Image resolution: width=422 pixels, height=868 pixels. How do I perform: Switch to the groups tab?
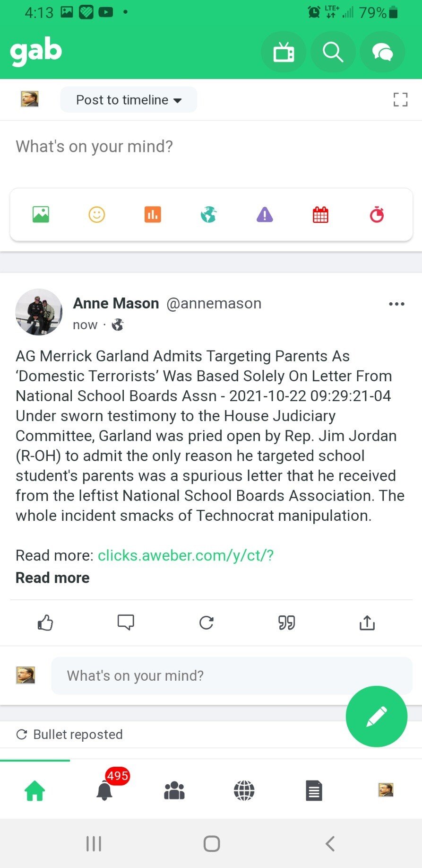[174, 790]
